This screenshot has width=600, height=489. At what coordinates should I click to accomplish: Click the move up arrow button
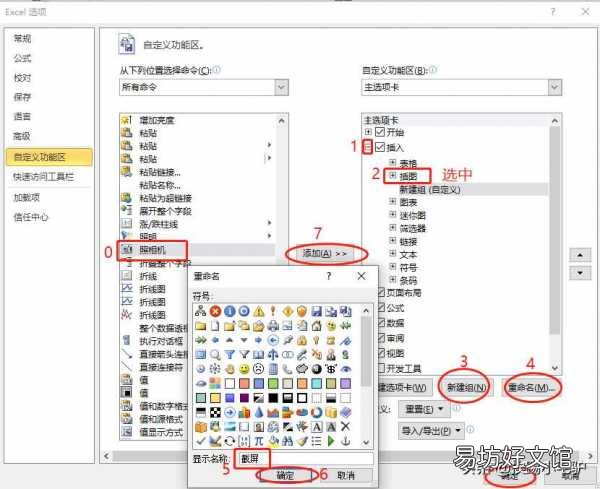pyautogui.click(x=580, y=255)
